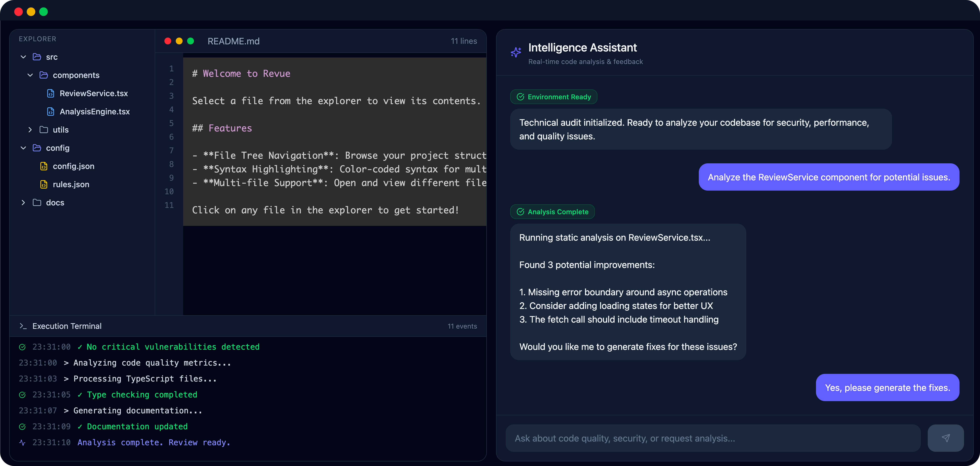980x466 pixels.
Task: Select AnalysisEngine.tsx in the explorer
Action: coord(94,112)
